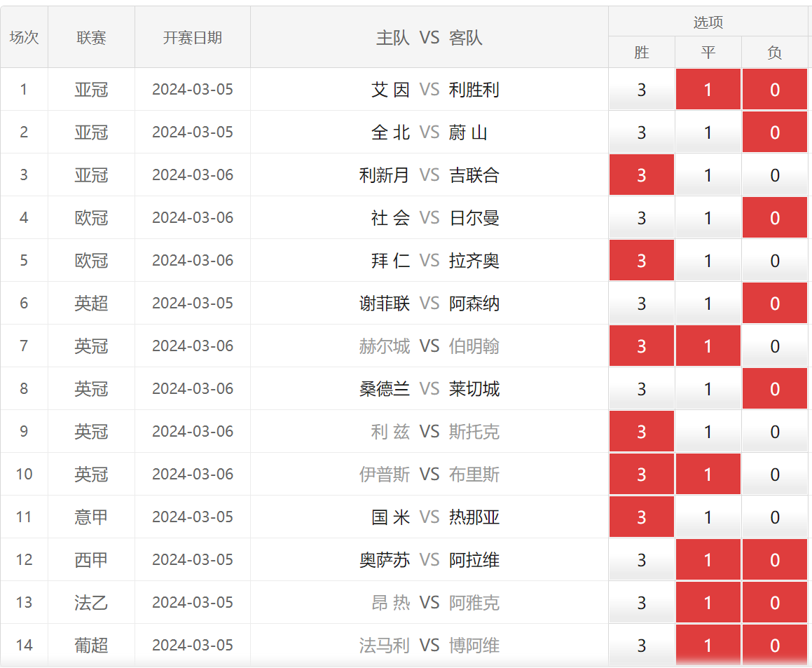The image size is (812, 668).
Task: Deselect loss option 0 for 桑德兰 VS 莱切城
Action: tap(775, 388)
